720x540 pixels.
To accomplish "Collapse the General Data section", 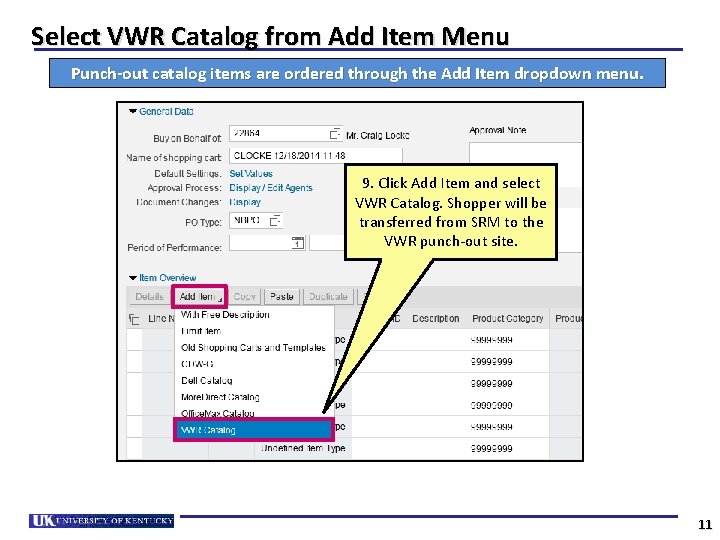I will pyautogui.click(x=133, y=112).
